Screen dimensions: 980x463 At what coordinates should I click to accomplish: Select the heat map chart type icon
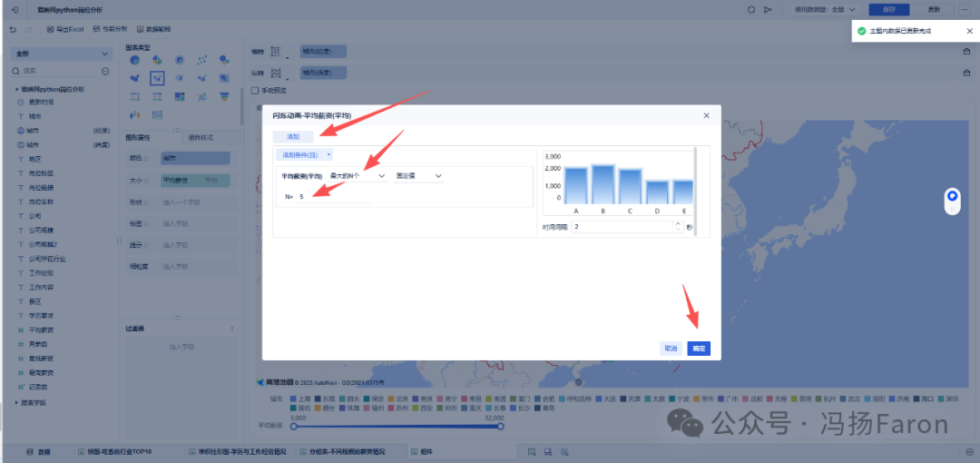tap(224, 78)
